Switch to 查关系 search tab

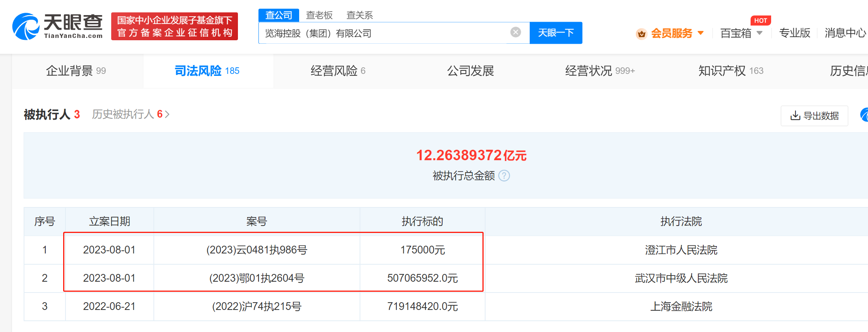pyautogui.click(x=359, y=15)
